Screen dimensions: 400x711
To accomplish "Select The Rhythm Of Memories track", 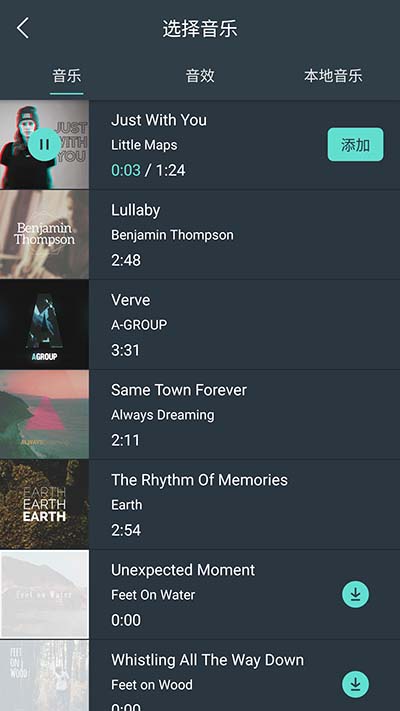I will click(244, 504).
